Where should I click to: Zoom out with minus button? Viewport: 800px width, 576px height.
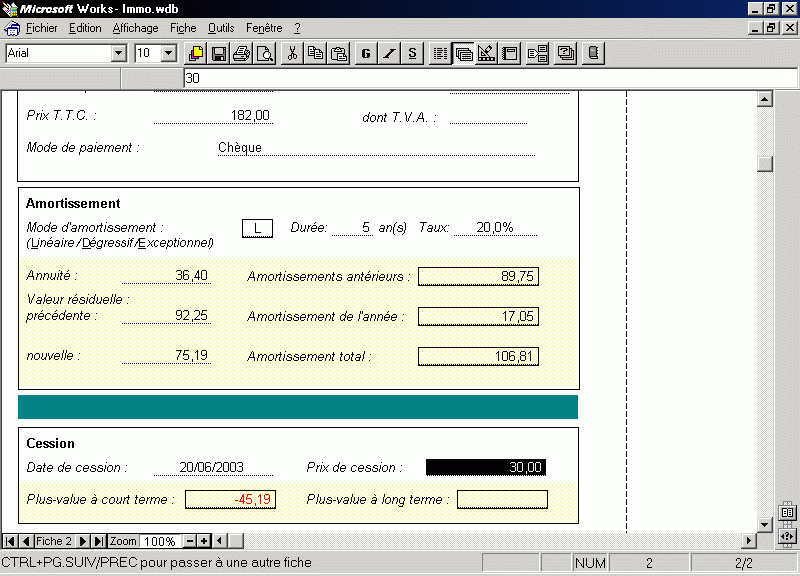189,541
